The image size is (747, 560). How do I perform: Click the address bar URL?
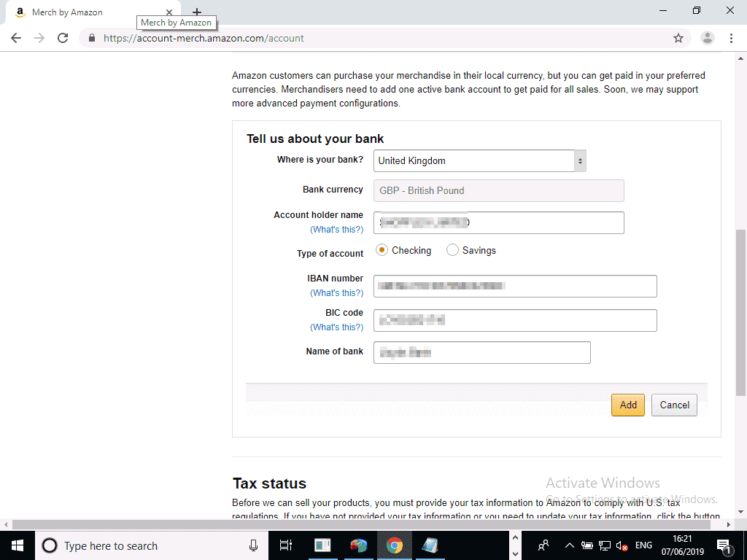[204, 38]
